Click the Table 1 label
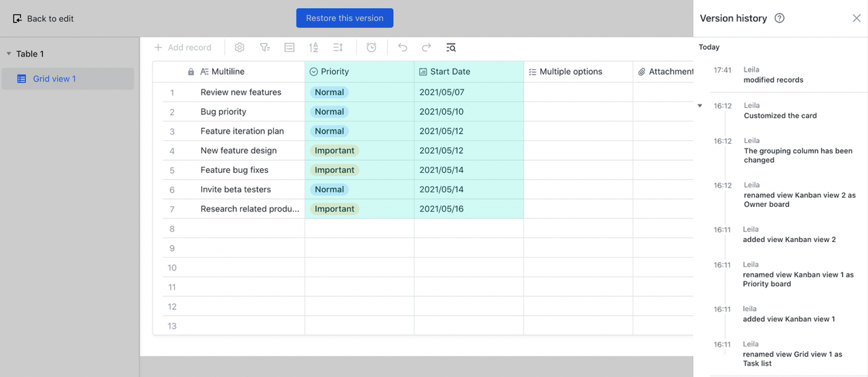Viewport: 868px width, 377px height. [30, 54]
